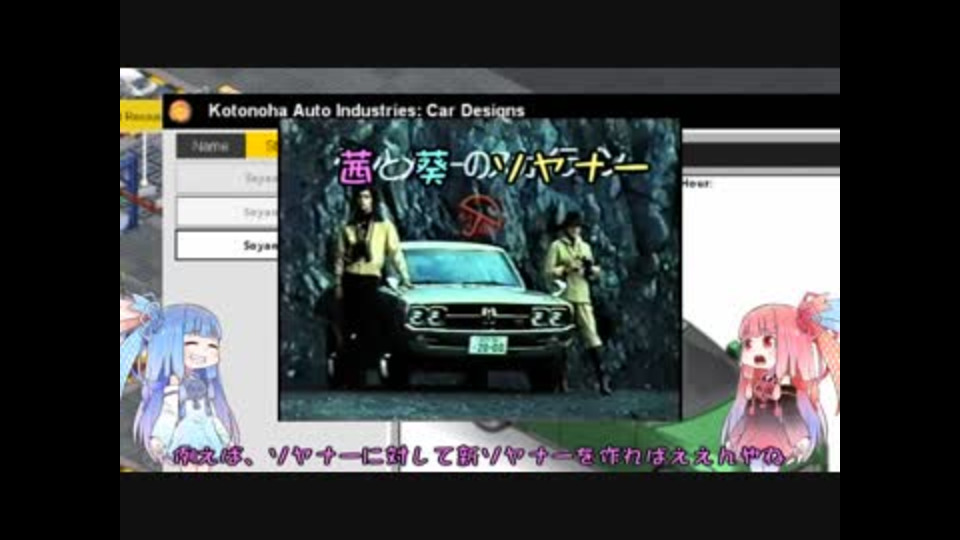Select the bold highlighted Soyan design row
This screenshot has height=540, width=960.
click(x=227, y=246)
